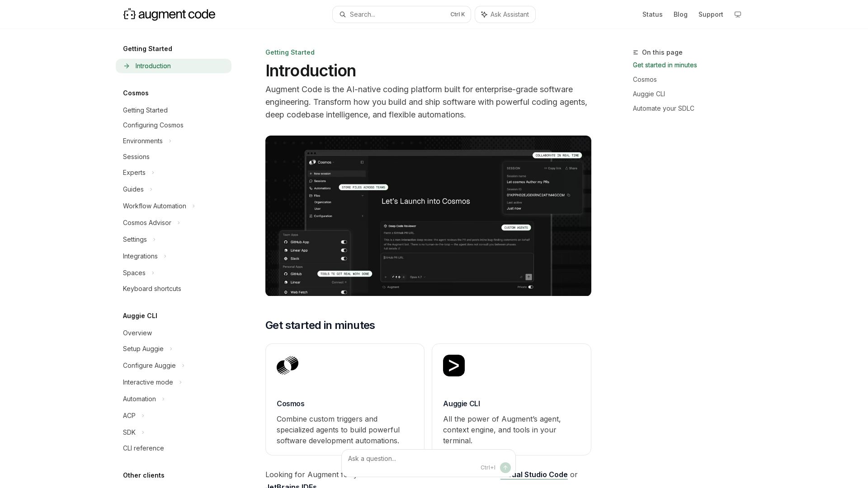The width and height of the screenshot is (868, 488).
Task: Expand the Configure Auggie section
Action: pos(183,366)
